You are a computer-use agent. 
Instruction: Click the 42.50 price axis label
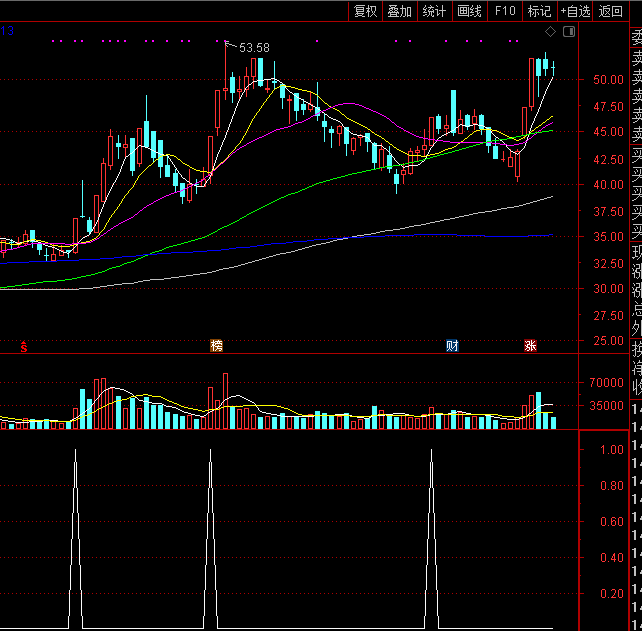(x=608, y=159)
